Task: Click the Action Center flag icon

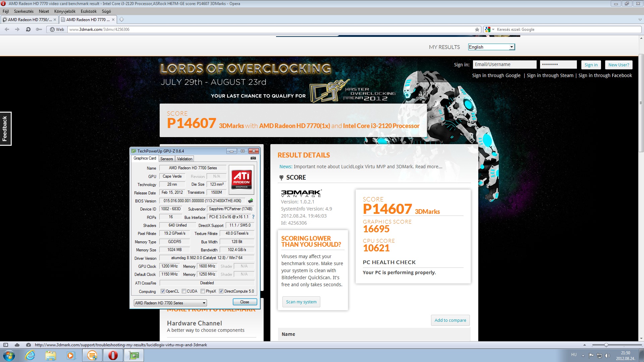Action: tap(591, 355)
